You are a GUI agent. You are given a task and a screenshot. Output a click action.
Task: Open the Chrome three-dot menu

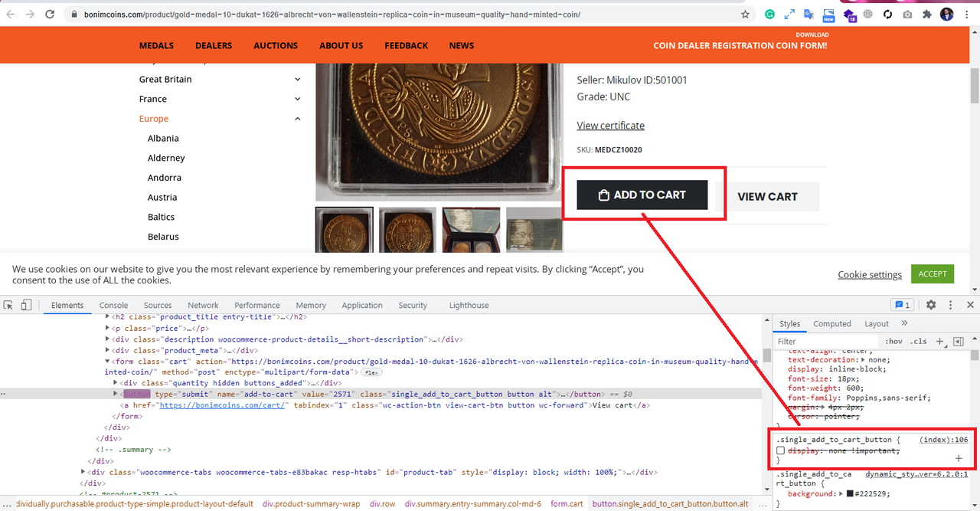point(969,14)
